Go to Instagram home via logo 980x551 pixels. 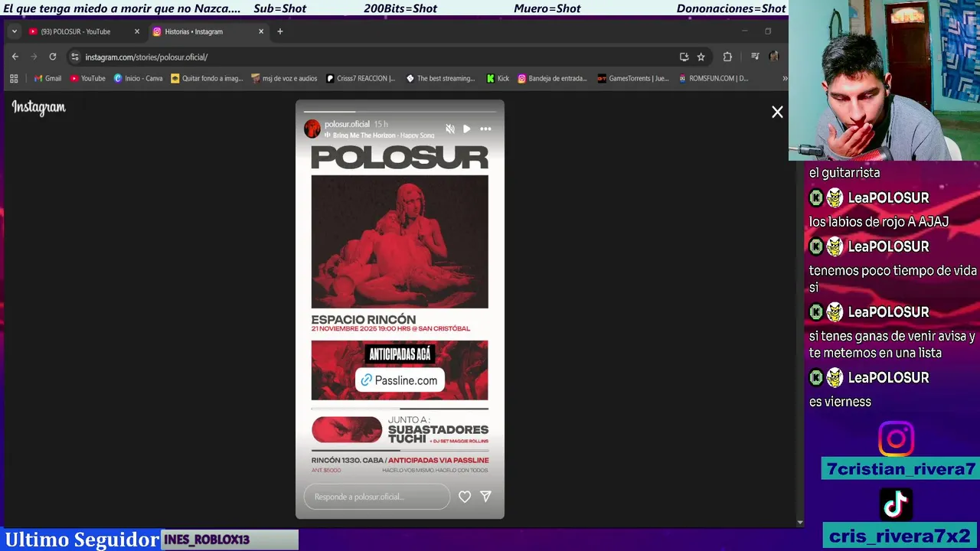tap(38, 108)
